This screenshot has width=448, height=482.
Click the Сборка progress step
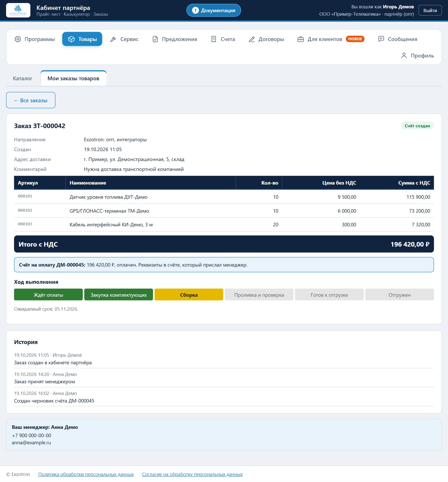tap(189, 295)
